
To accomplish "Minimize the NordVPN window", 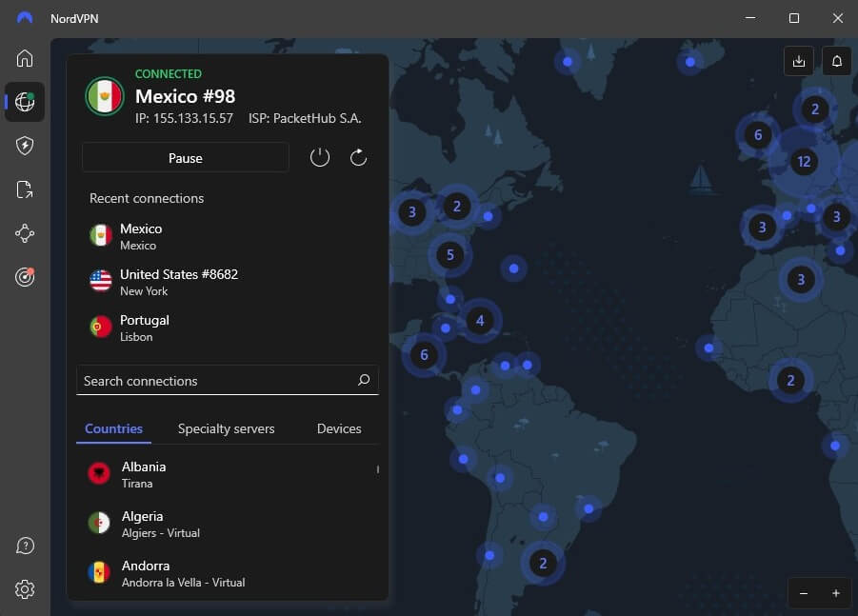I will click(x=750, y=18).
